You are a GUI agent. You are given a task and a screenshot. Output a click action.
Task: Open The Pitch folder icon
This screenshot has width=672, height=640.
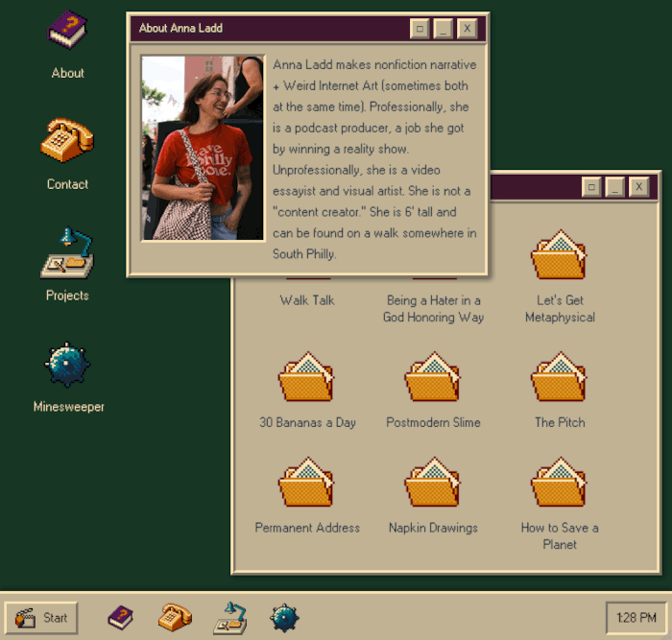point(560,376)
